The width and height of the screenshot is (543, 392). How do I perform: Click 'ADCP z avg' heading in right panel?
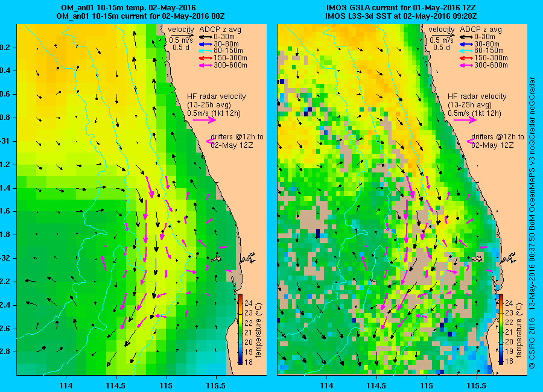[481, 30]
